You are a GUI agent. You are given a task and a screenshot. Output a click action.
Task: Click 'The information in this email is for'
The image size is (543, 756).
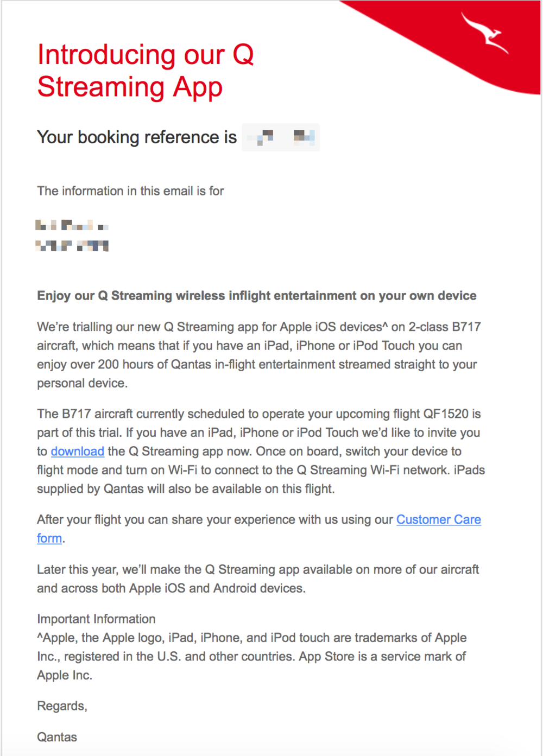point(130,191)
